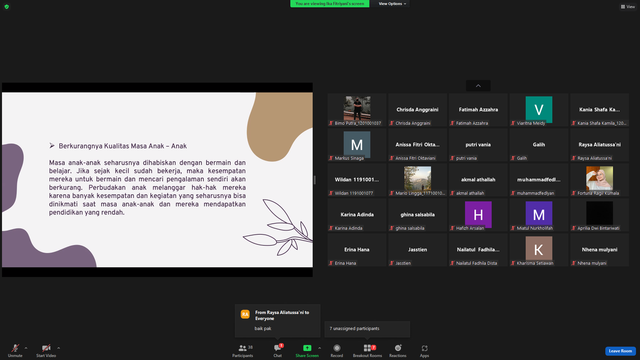Select Wildan 1191001077's tile

(357, 180)
